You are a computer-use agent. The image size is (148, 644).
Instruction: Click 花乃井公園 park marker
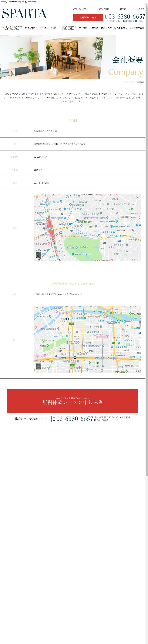point(43,340)
